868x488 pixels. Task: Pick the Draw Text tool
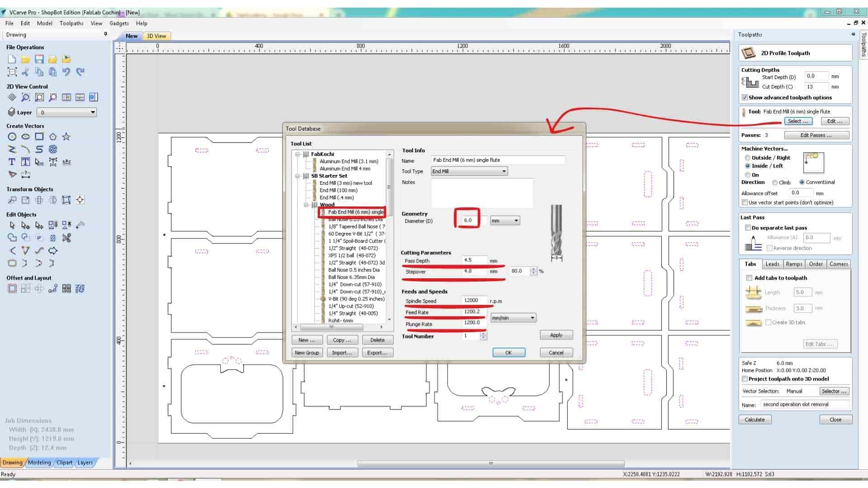[x=12, y=162]
